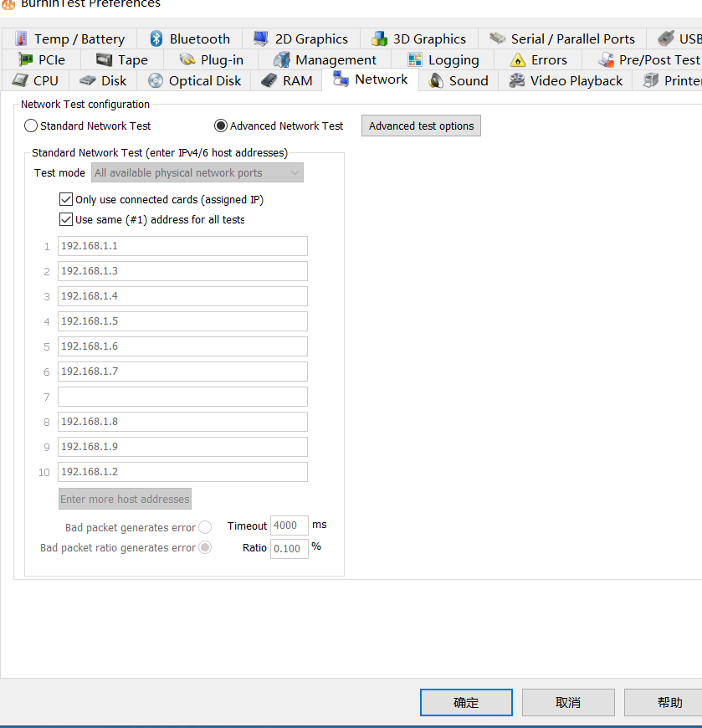Click the Serial / Parallel Ports connector icon
The width and height of the screenshot is (702, 728).
click(497, 38)
